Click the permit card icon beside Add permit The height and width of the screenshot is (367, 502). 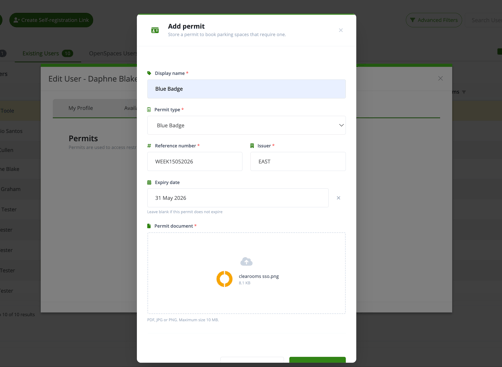tap(155, 30)
